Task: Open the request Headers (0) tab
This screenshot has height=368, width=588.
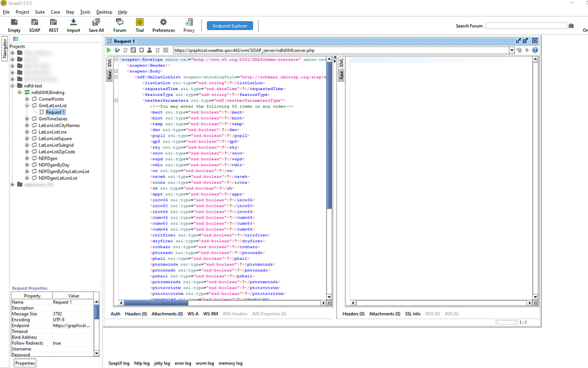Action: click(x=137, y=314)
